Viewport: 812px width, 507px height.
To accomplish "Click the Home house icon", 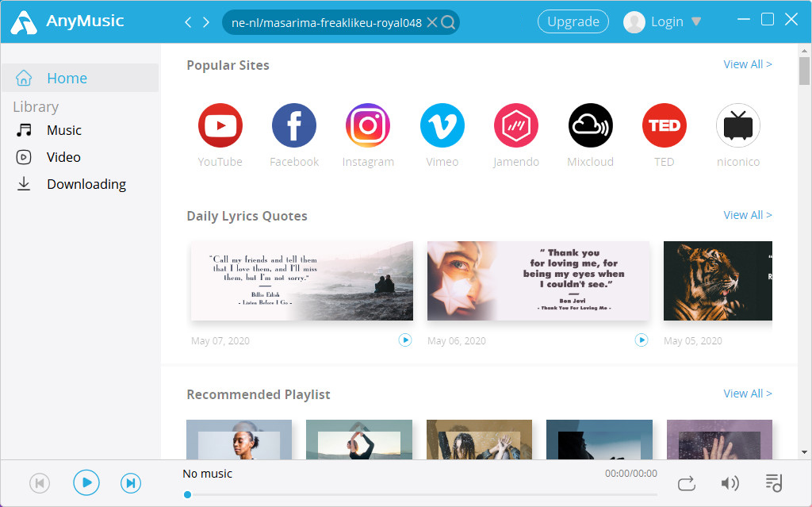I will [x=24, y=78].
